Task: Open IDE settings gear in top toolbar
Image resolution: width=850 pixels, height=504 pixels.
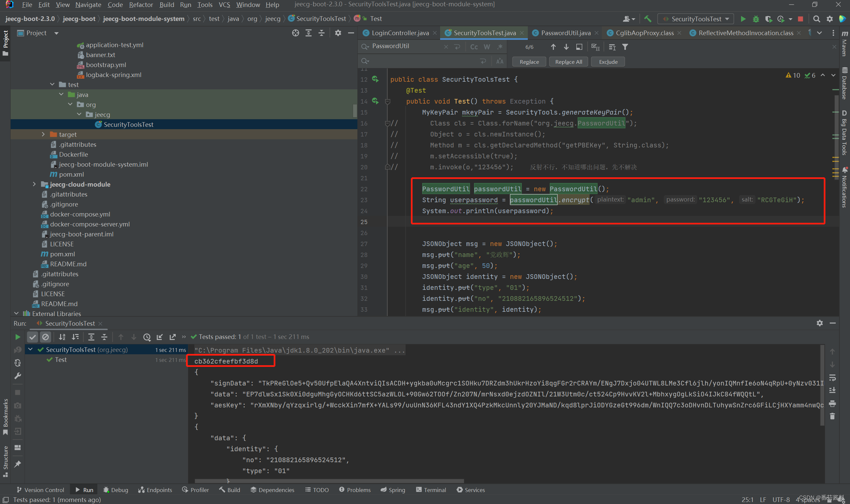Action: 830,19
